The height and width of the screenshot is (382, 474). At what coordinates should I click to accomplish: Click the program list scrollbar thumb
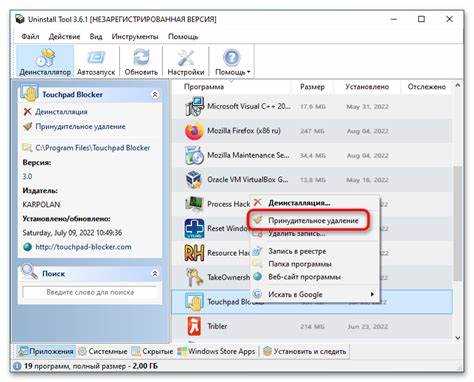pyautogui.click(x=458, y=223)
